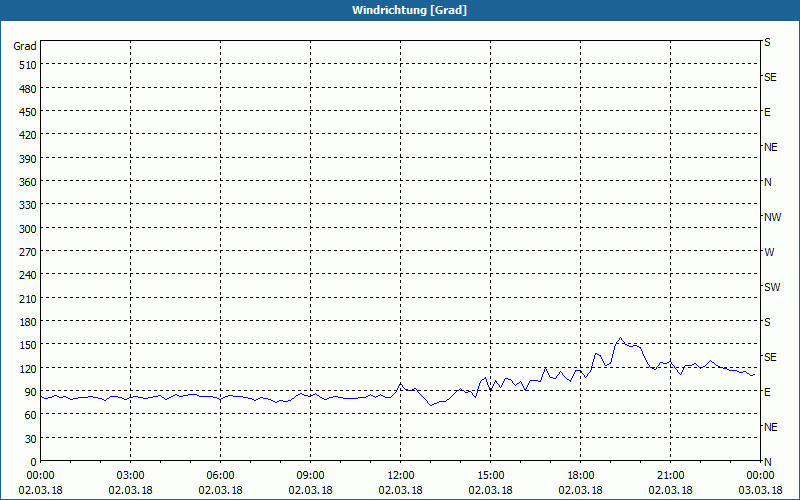Click the 03:00 time axis label

point(130,476)
